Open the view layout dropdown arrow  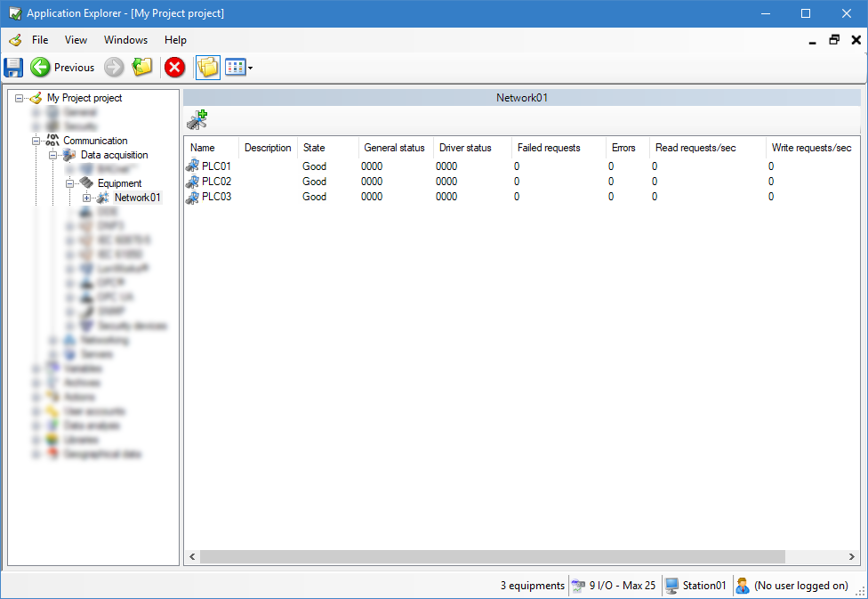pyautogui.click(x=251, y=68)
